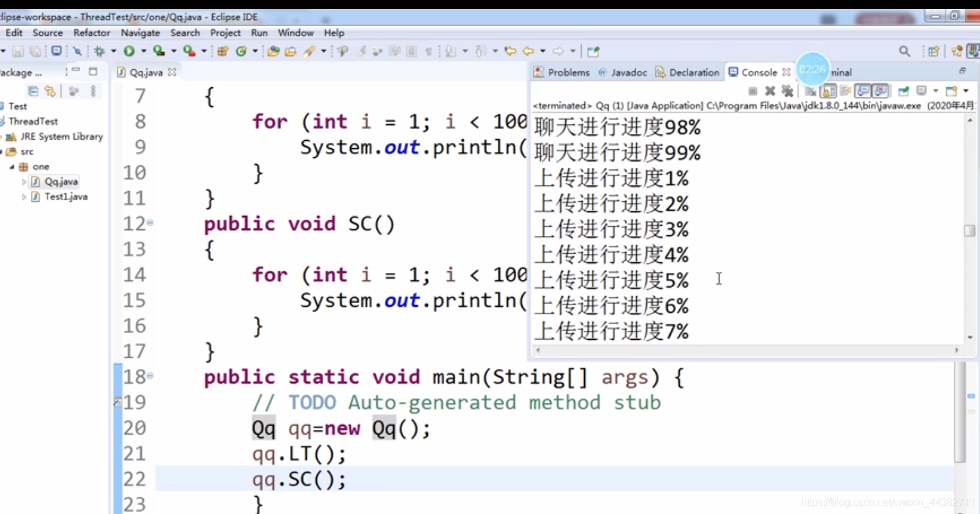Minimize the Package Explorer view
Viewport: 980px width, 514px height.
point(76,70)
